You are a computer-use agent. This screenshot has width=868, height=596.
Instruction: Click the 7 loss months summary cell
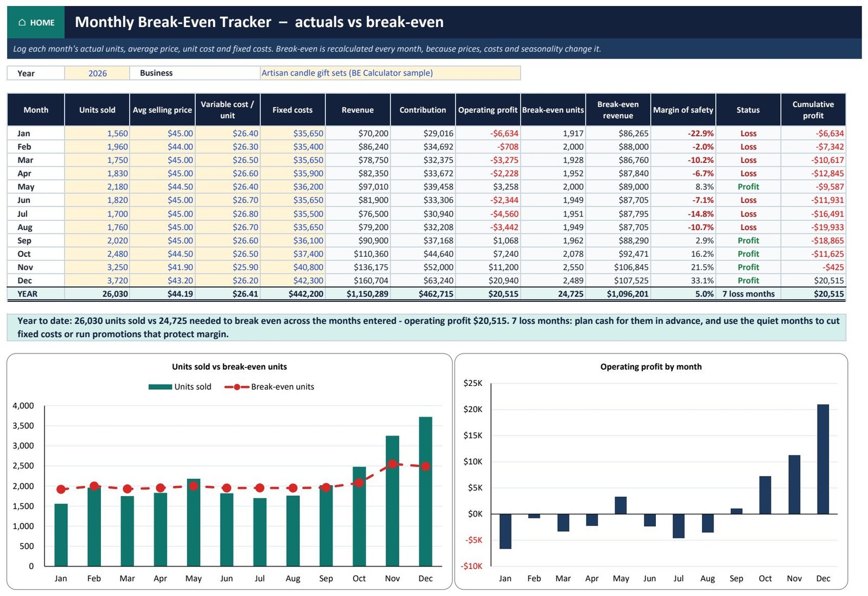748,294
